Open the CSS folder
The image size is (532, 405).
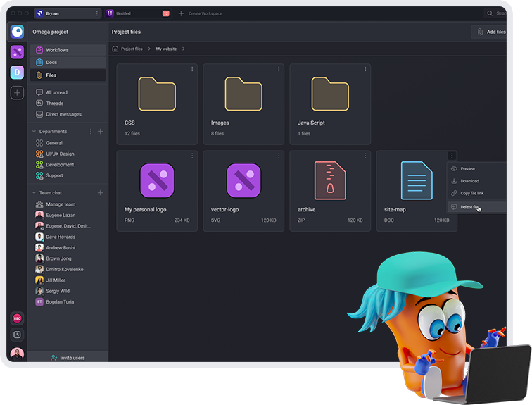click(157, 104)
